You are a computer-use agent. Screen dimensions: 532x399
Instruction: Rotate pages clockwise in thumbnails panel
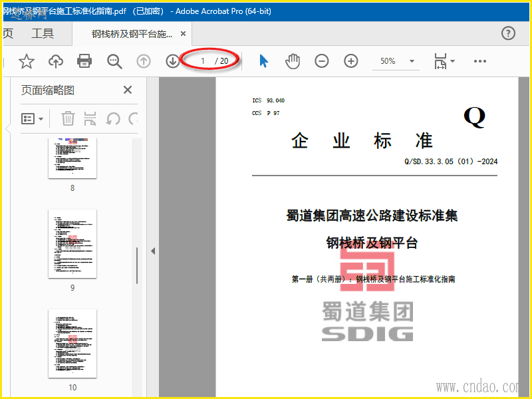click(133, 119)
